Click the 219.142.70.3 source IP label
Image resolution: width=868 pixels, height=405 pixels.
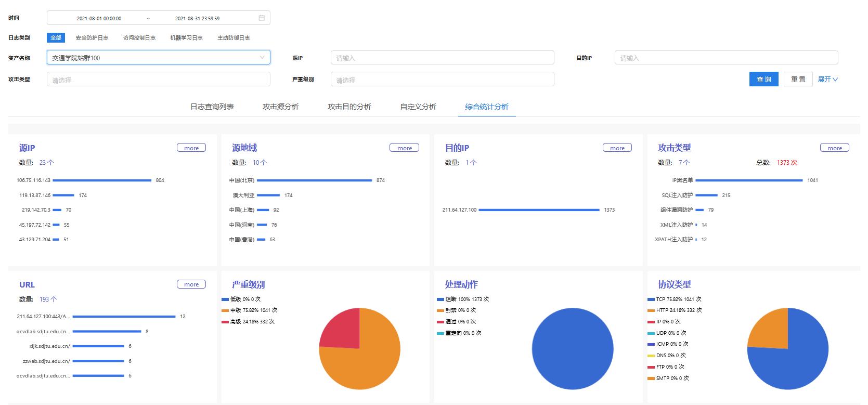[36, 210]
